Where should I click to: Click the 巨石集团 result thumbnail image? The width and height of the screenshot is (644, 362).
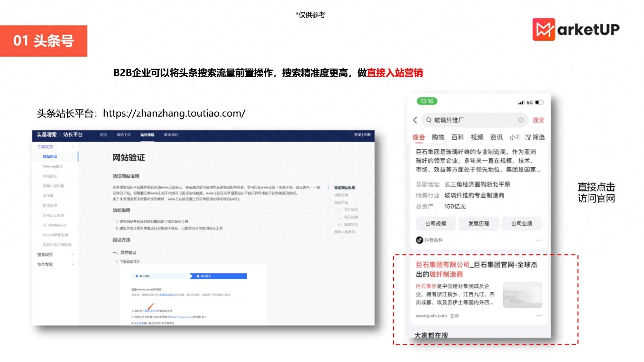522,295
